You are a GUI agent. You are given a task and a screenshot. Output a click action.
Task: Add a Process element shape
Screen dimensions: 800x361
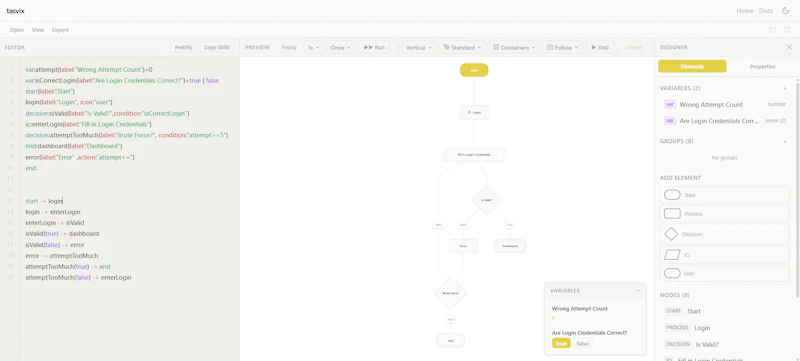click(x=724, y=214)
